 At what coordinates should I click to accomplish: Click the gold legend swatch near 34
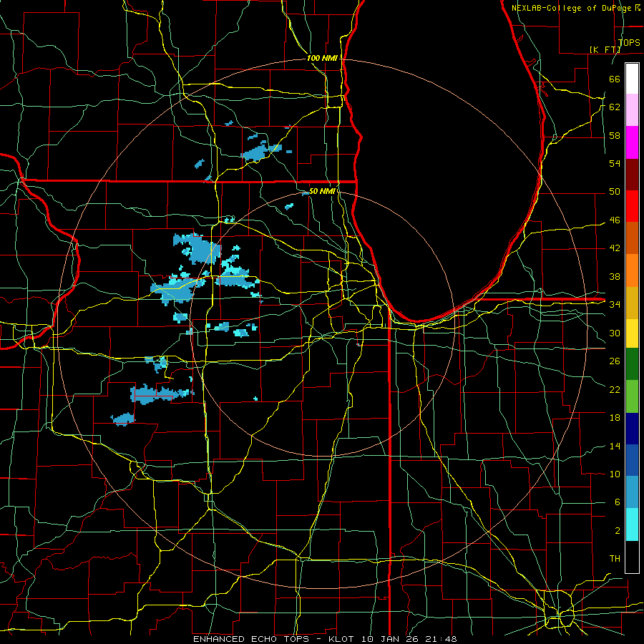pyautogui.click(x=632, y=303)
